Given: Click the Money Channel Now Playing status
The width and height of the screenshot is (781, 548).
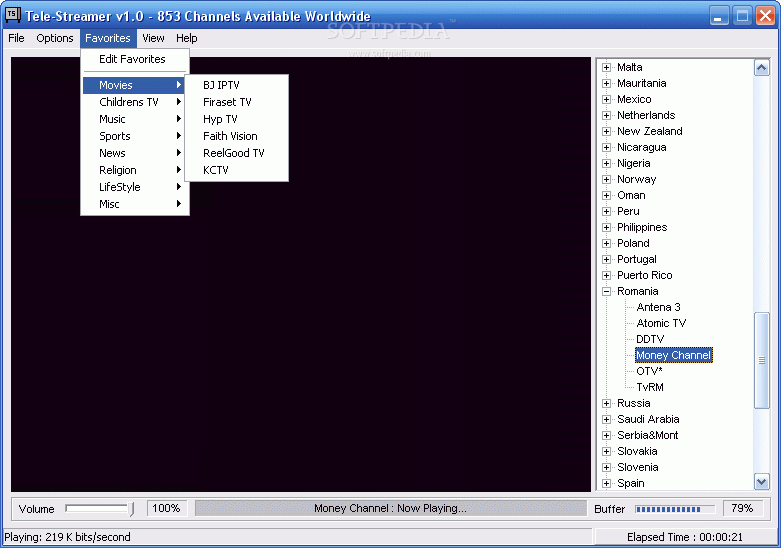Looking at the screenshot, I should click(390, 509).
